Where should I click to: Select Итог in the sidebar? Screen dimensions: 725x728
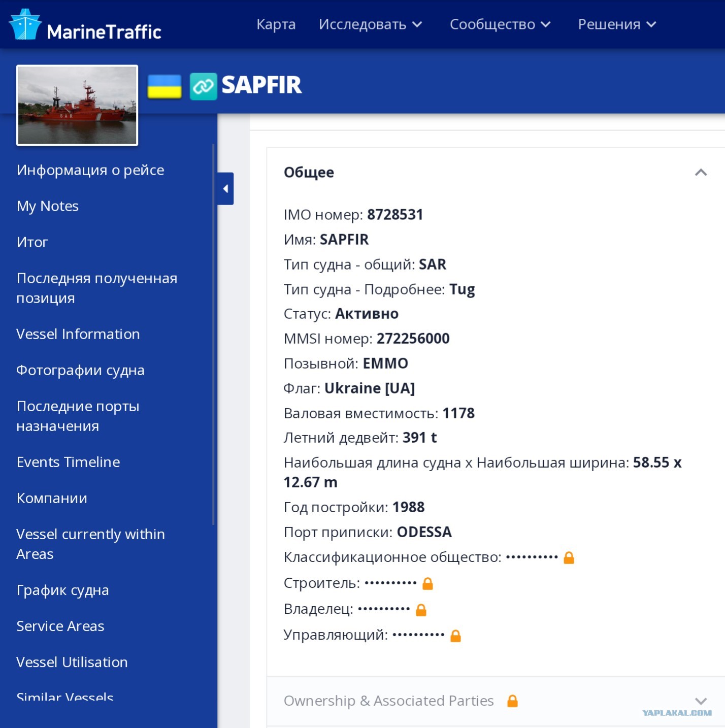[x=32, y=242]
